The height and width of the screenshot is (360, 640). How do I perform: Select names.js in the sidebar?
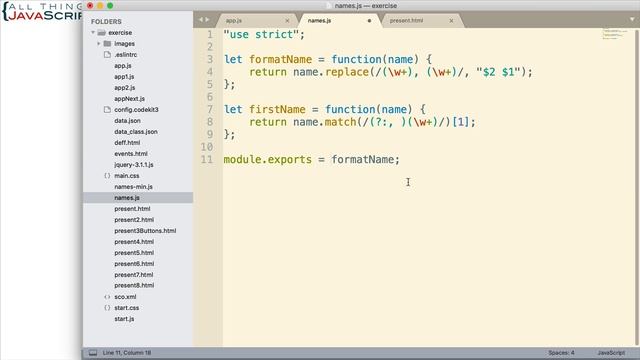127,198
